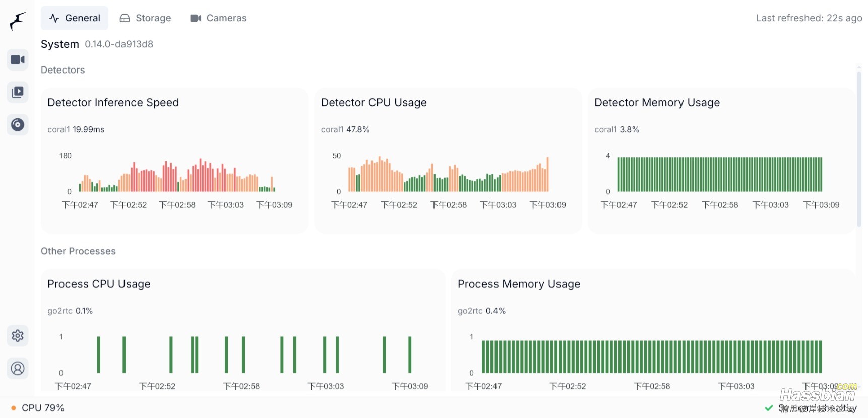Click the Other Processes section heading
Screen dimensions: 868x418
coord(78,251)
